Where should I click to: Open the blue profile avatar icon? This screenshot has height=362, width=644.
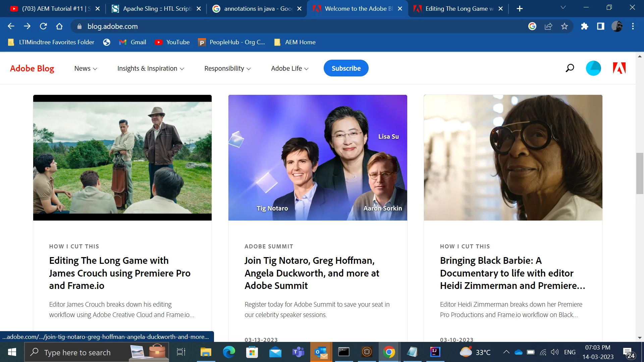point(593,68)
